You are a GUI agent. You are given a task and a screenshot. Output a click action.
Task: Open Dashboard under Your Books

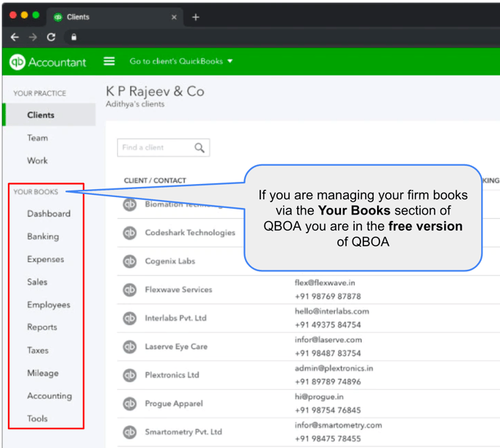coord(49,214)
